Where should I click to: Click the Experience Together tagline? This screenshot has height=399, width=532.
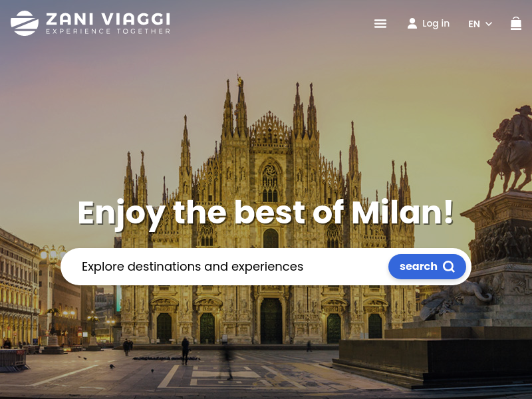(108, 31)
